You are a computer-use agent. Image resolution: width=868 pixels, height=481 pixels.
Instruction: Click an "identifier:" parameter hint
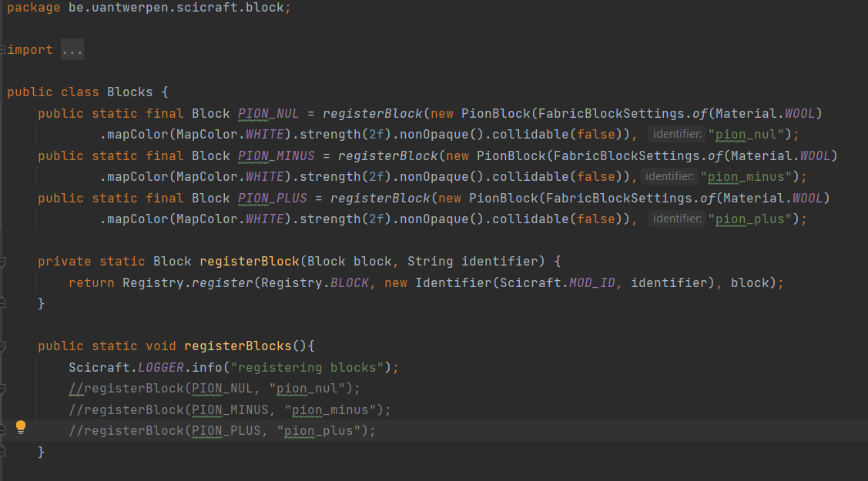click(676, 133)
